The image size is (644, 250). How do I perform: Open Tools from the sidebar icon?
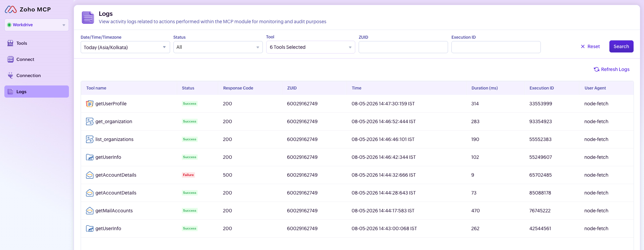coord(10,43)
